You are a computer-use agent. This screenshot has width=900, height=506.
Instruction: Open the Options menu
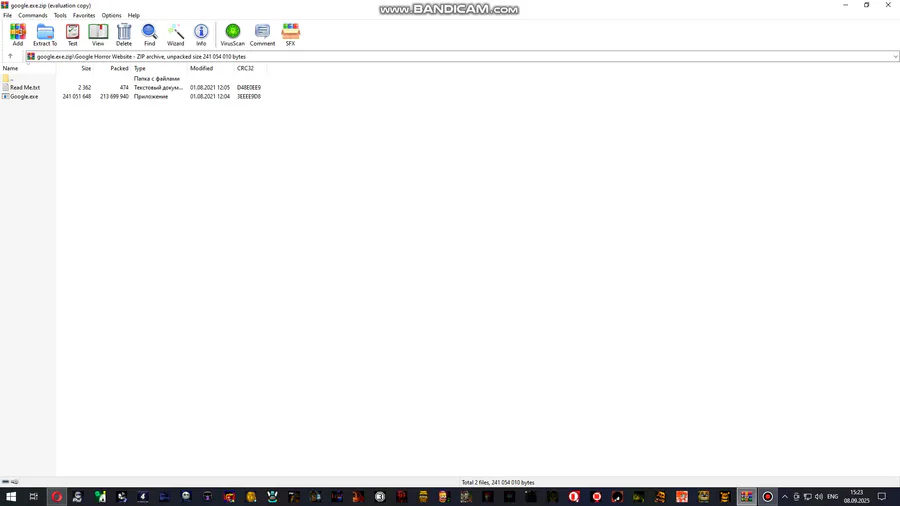[111, 15]
